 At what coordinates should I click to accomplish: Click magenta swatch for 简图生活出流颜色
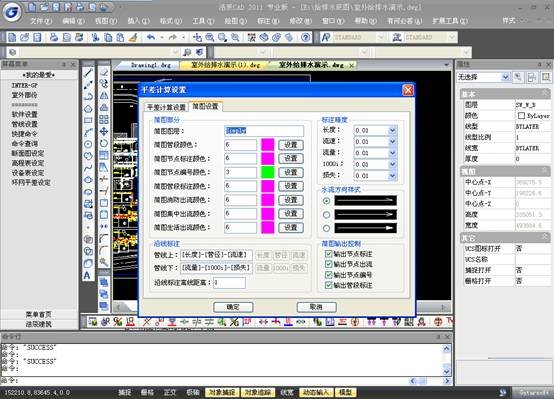click(x=267, y=227)
